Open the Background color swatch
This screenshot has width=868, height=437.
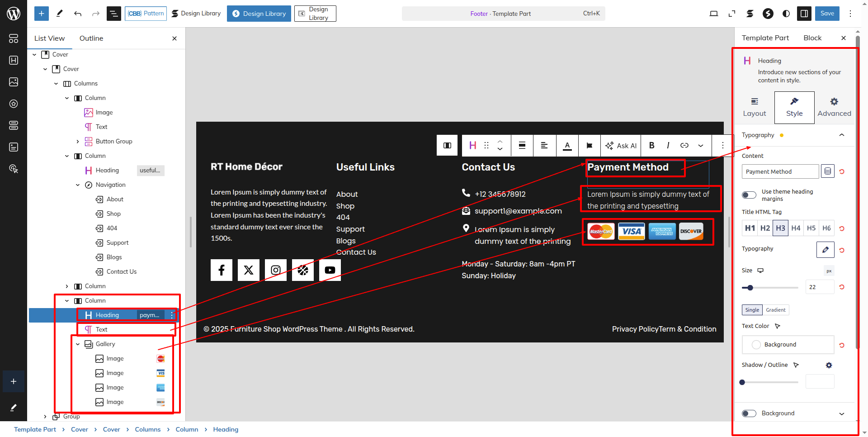click(x=788, y=345)
